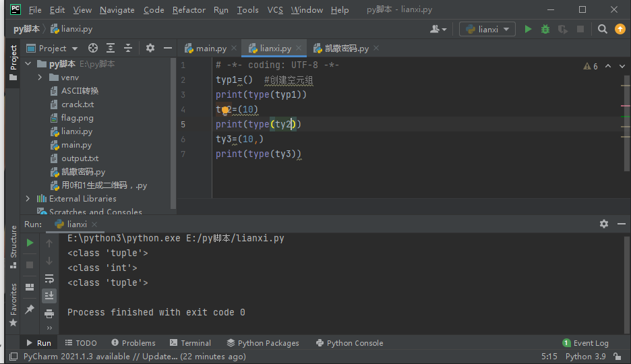Start debugging with the bug icon
Screen dimensions: 631x364
pos(545,29)
